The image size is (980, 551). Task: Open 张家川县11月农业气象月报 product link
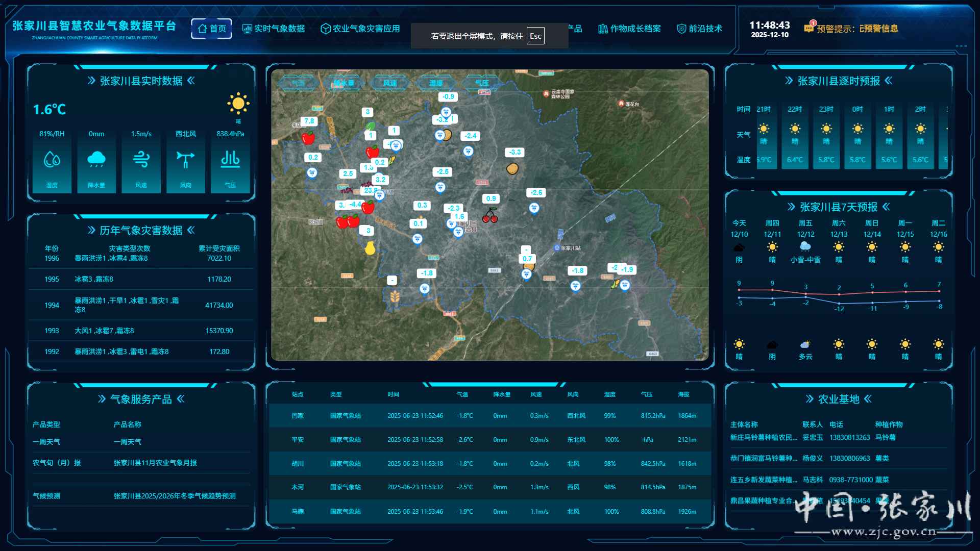click(155, 463)
